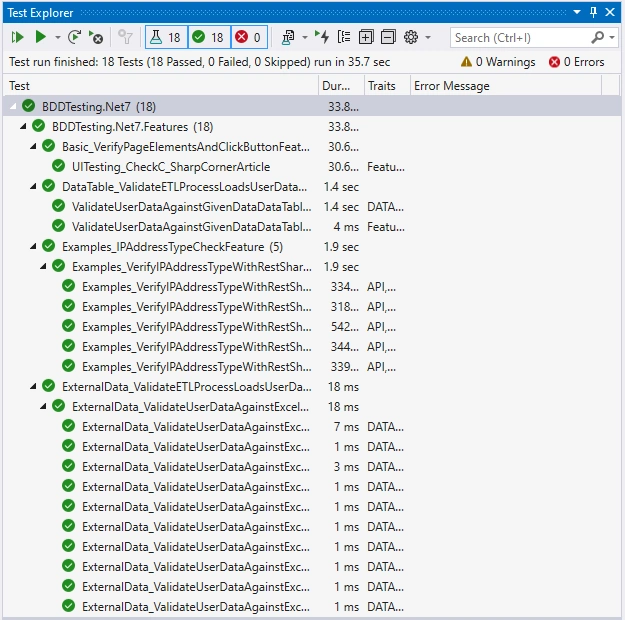The image size is (625, 620).
Task: Click the green Run tests button
Action: coord(40,37)
